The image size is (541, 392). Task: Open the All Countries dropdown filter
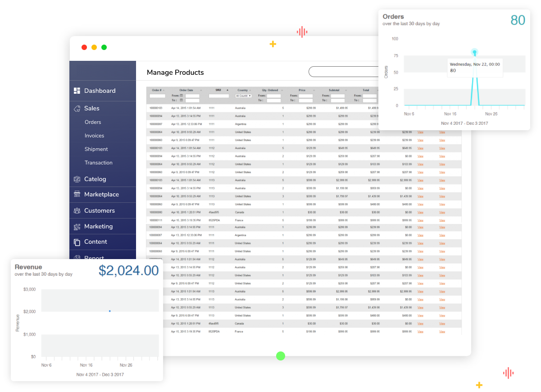click(243, 96)
